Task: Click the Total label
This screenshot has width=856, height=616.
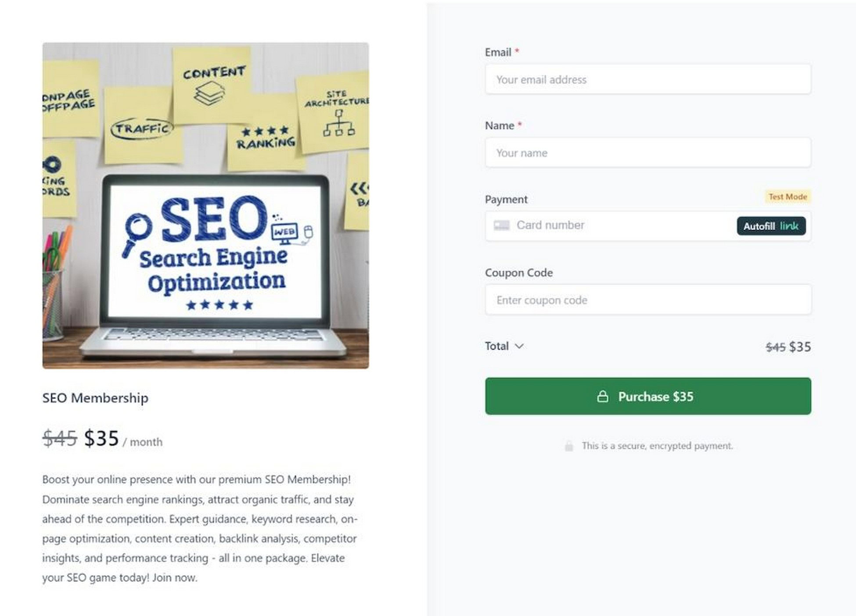Action: pos(496,346)
